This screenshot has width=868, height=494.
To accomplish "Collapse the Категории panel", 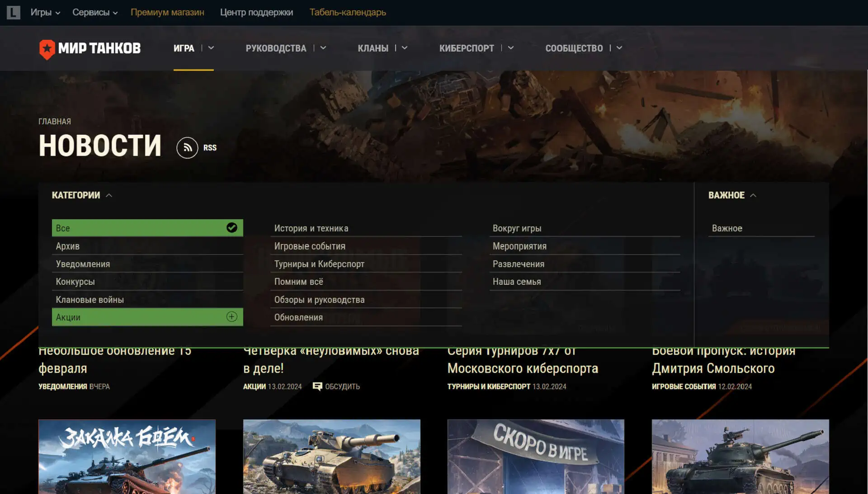I will (82, 195).
